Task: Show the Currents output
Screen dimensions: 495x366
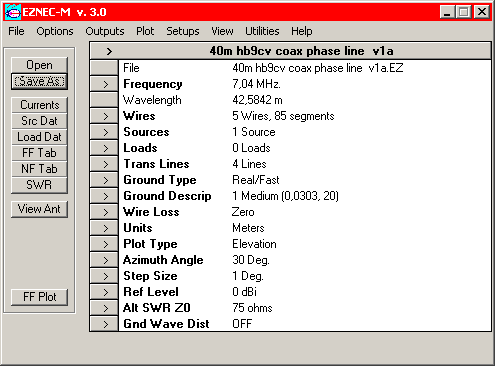Action: [x=39, y=105]
